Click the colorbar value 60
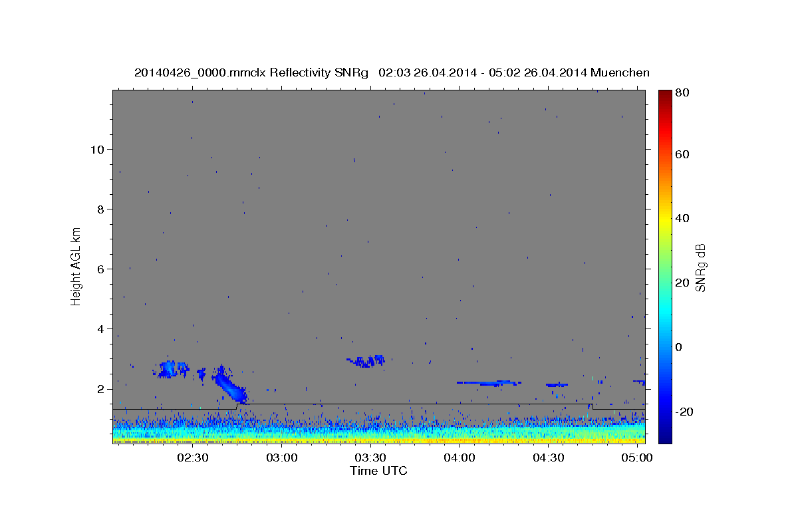This screenshot has width=798, height=532. pyautogui.click(x=681, y=154)
